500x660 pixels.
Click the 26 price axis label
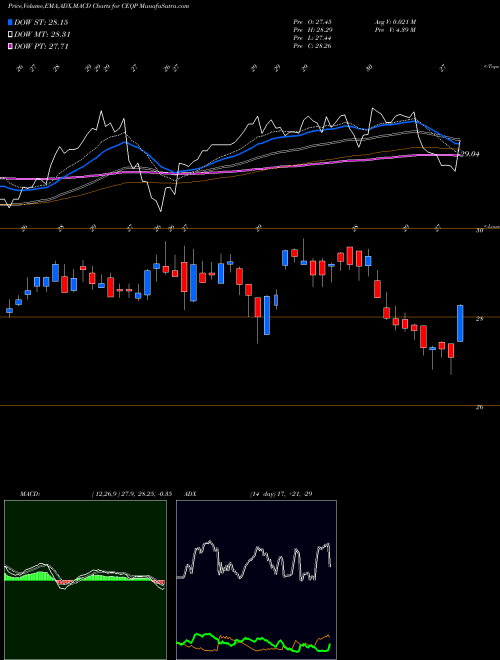point(479,407)
